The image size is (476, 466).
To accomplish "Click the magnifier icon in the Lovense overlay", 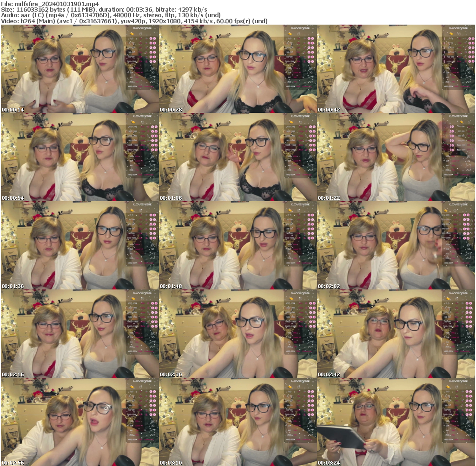I will (x=152, y=68).
